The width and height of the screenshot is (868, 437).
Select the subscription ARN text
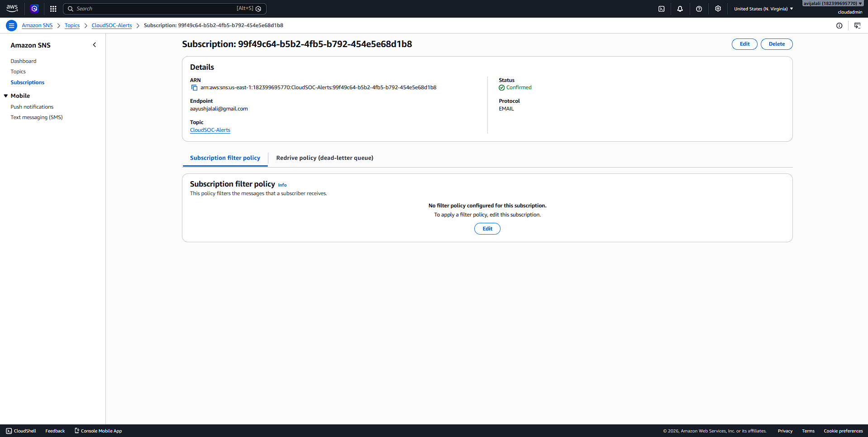pyautogui.click(x=319, y=87)
